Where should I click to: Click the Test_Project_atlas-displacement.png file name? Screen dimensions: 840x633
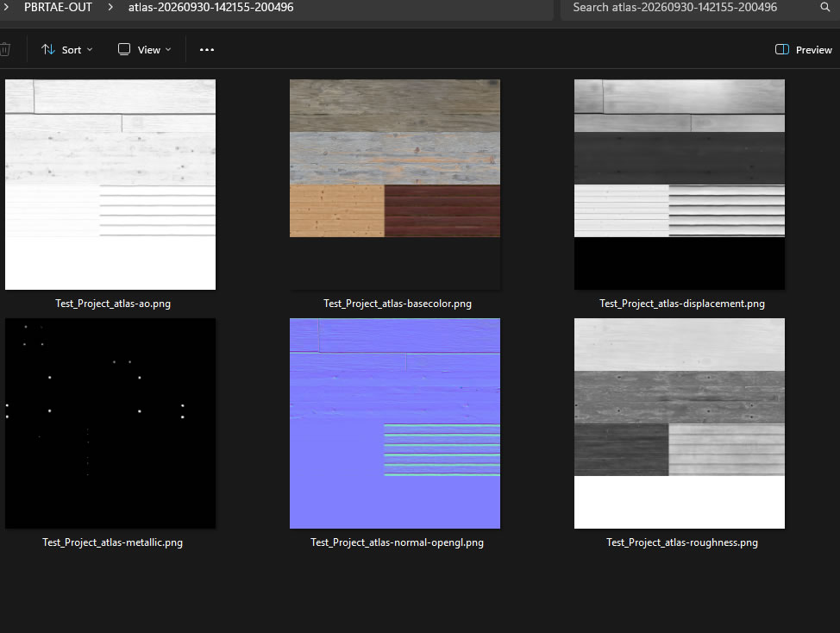click(682, 304)
